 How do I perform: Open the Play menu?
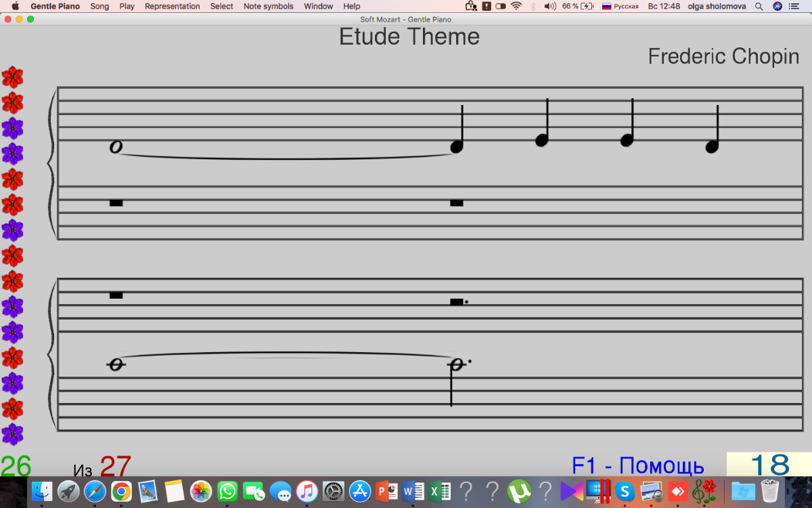pos(127,6)
